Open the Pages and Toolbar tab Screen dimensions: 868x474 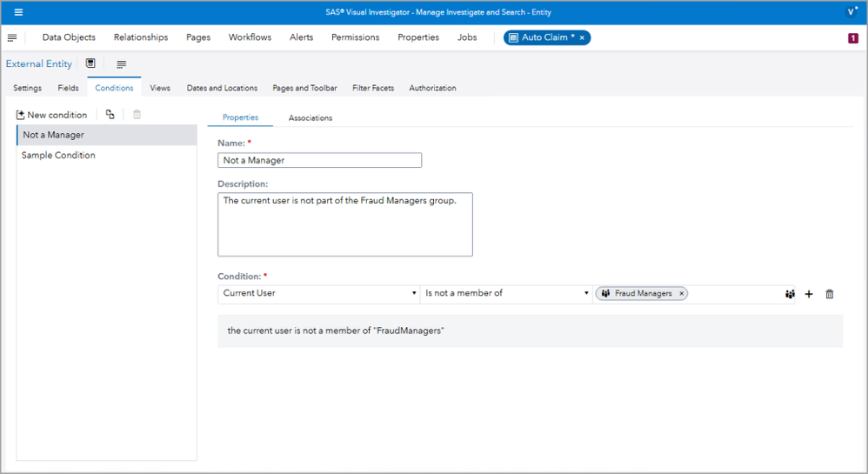coord(304,88)
